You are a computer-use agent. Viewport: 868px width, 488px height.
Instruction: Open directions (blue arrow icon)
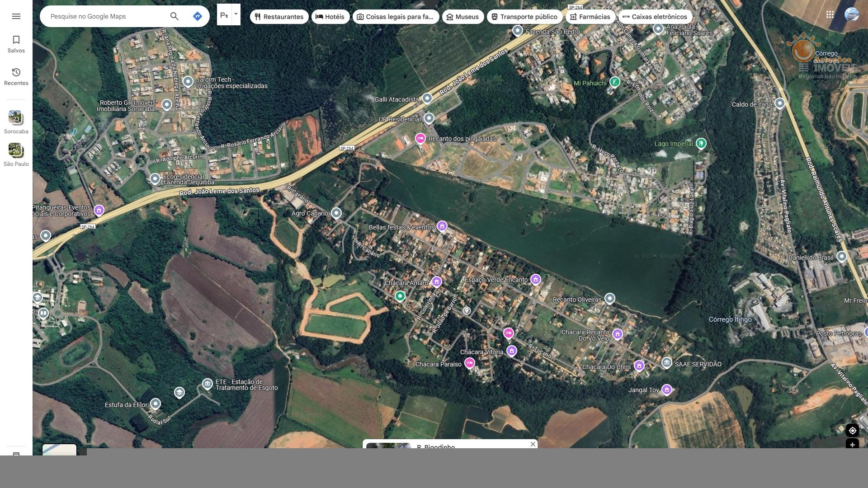pos(198,16)
